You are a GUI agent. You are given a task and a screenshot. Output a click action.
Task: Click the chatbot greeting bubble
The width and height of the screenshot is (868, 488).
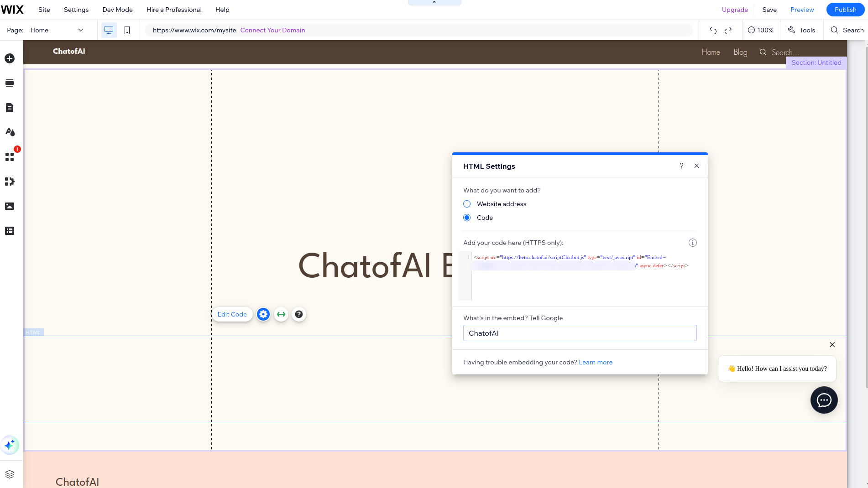[x=777, y=369]
